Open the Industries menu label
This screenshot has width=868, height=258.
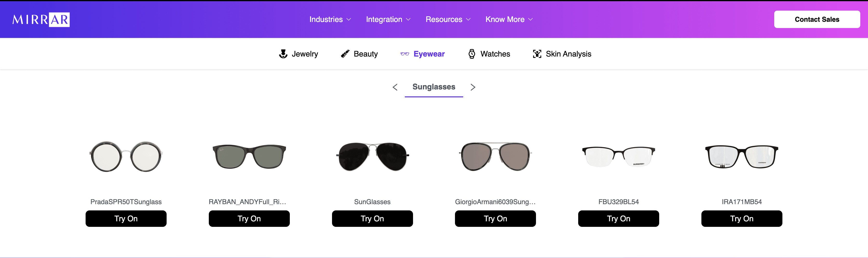point(326,20)
